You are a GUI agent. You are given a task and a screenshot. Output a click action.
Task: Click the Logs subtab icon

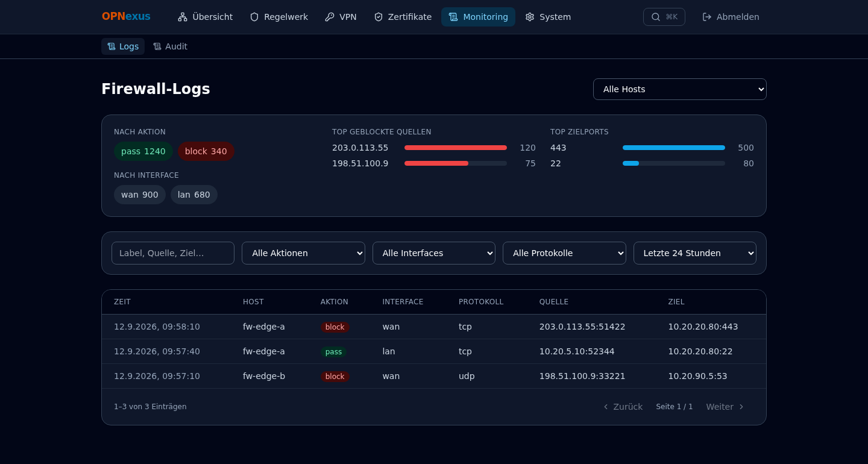pyautogui.click(x=112, y=46)
